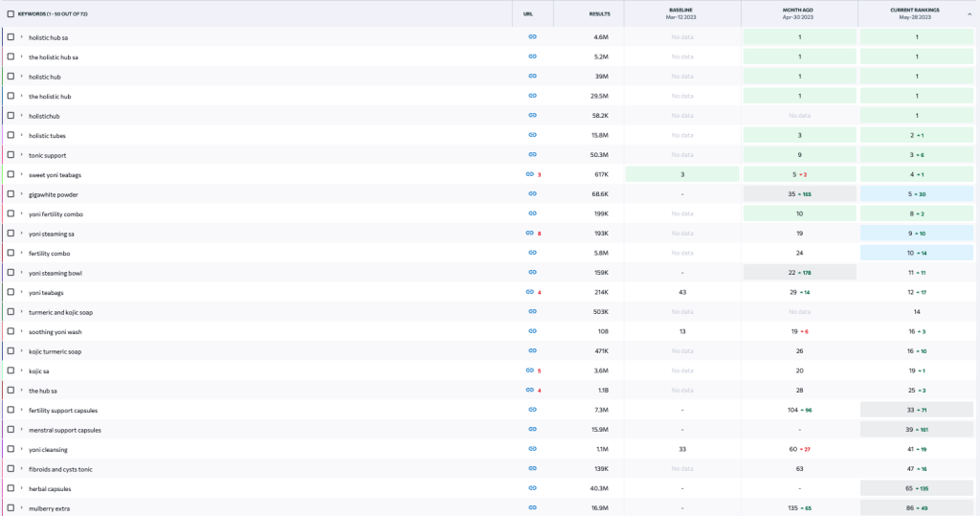Screen dimensions: 980x516
Task: Open the hub sa URL link icon
Action: [x=529, y=391]
